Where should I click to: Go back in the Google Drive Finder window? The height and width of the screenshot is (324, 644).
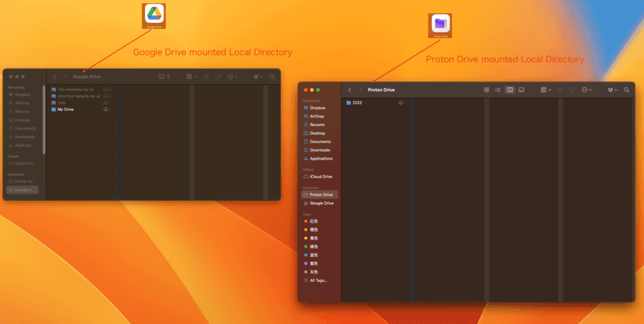[x=55, y=77]
